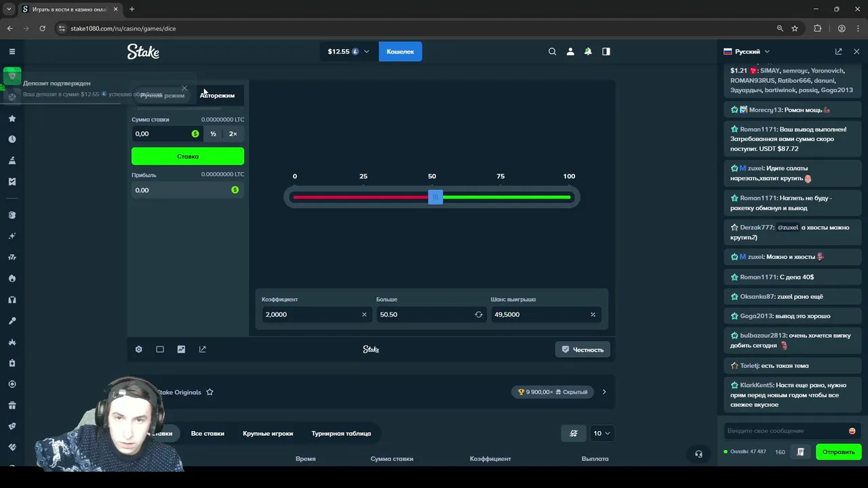Swap roll over/under condition icon
Screen dimensions: 868x488
coord(479,314)
